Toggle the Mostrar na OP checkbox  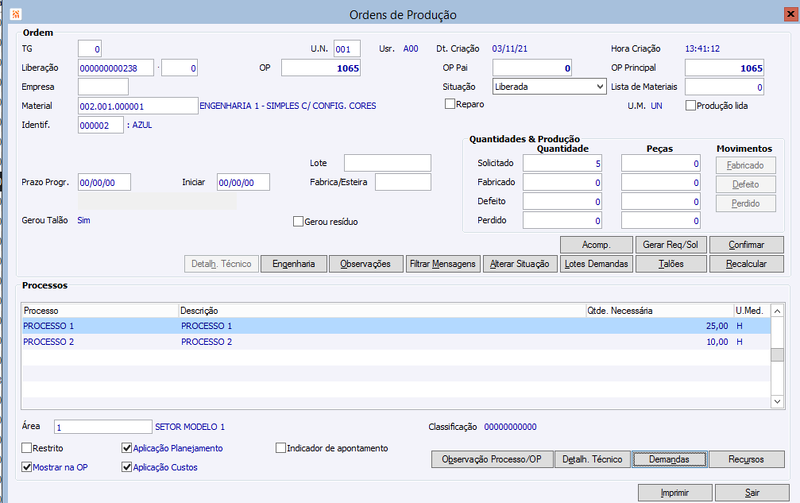pos(27,467)
